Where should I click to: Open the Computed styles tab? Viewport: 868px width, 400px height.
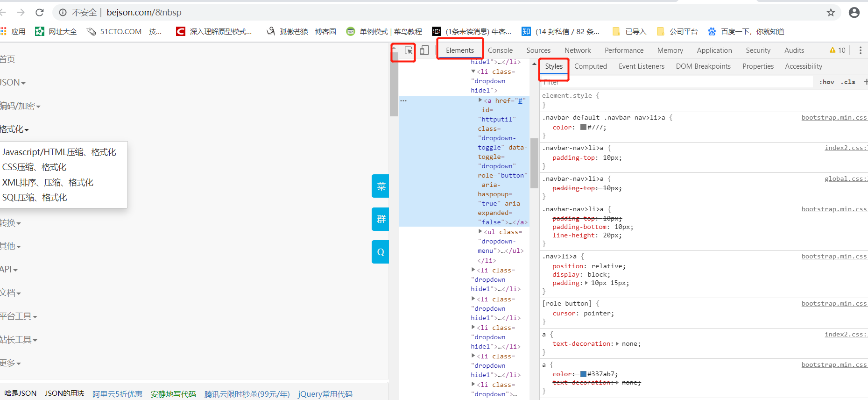click(591, 66)
